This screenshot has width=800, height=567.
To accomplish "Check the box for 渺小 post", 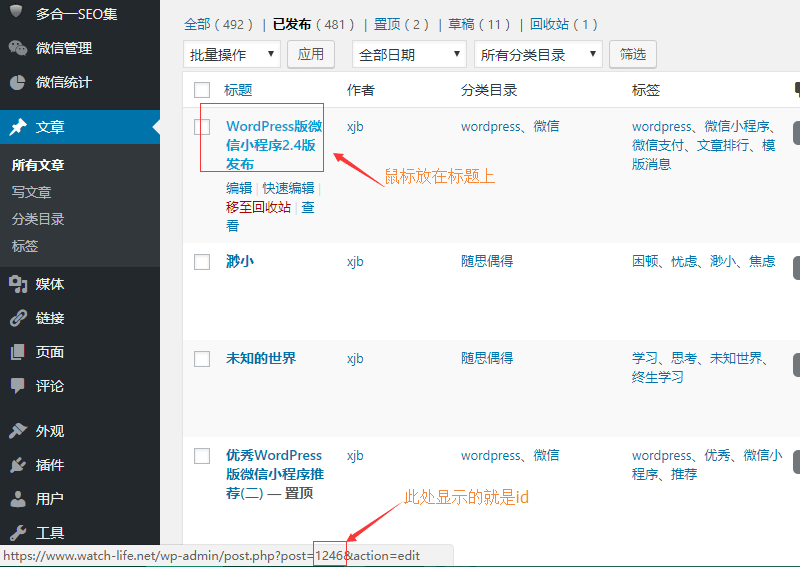I will [202, 262].
